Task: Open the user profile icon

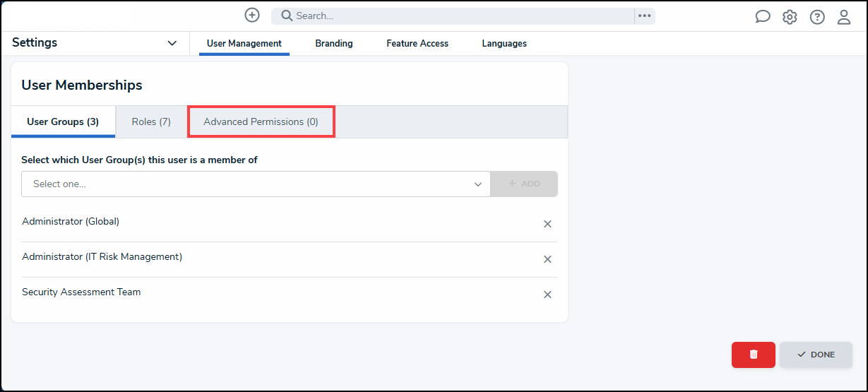Action: 844,17
